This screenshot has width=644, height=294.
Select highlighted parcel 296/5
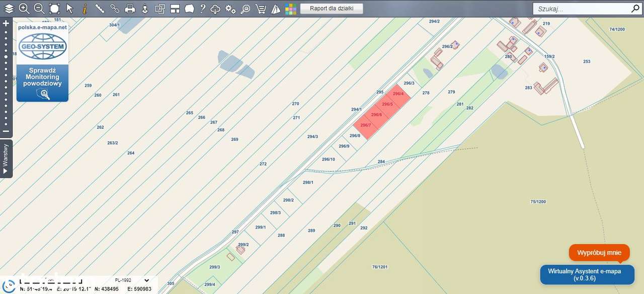pos(387,104)
